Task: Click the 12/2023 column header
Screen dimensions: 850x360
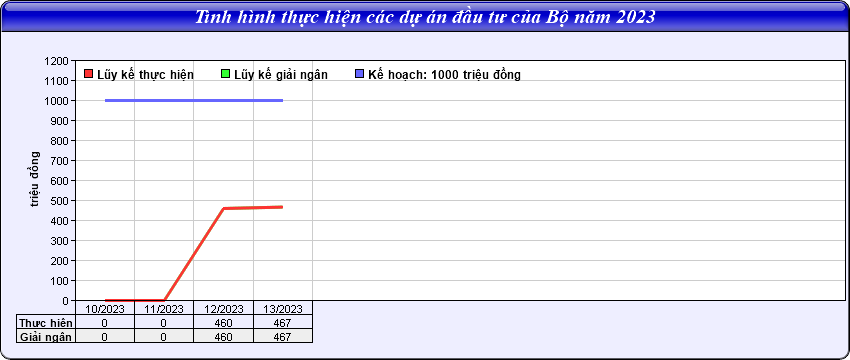Action: click(223, 309)
